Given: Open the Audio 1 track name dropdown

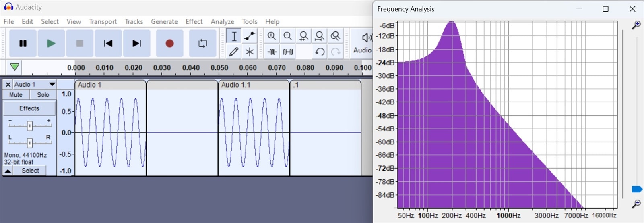Looking at the screenshot, I should pyautogui.click(x=35, y=84).
